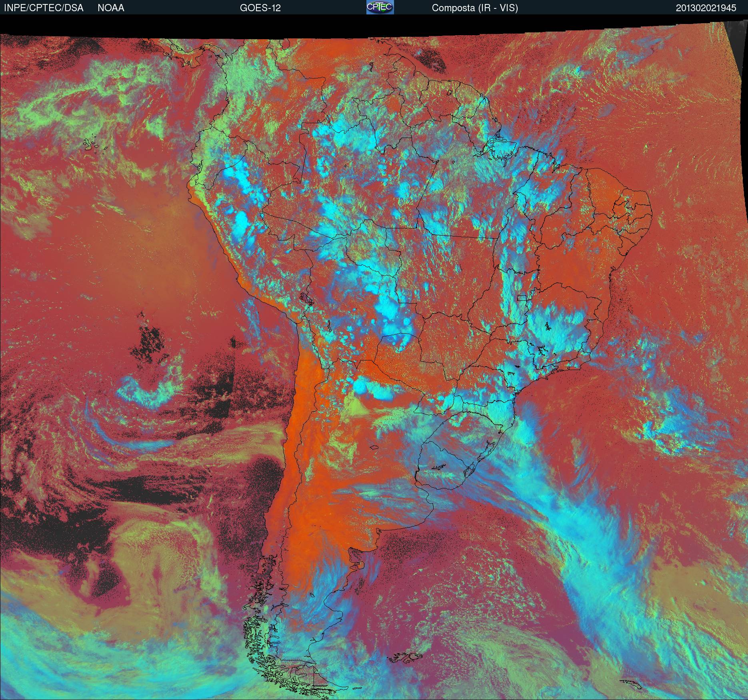Click the NOAA label in header

[111, 8]
